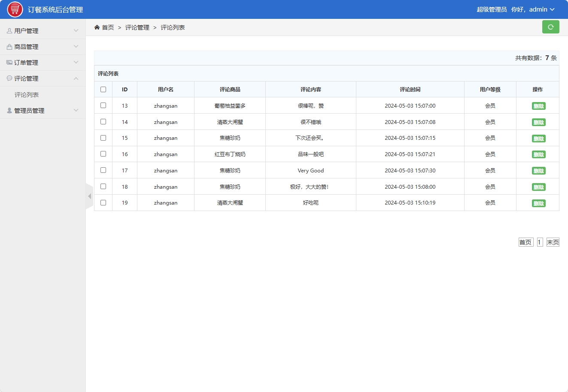Go to 末页 in pagination

(553, 241)
